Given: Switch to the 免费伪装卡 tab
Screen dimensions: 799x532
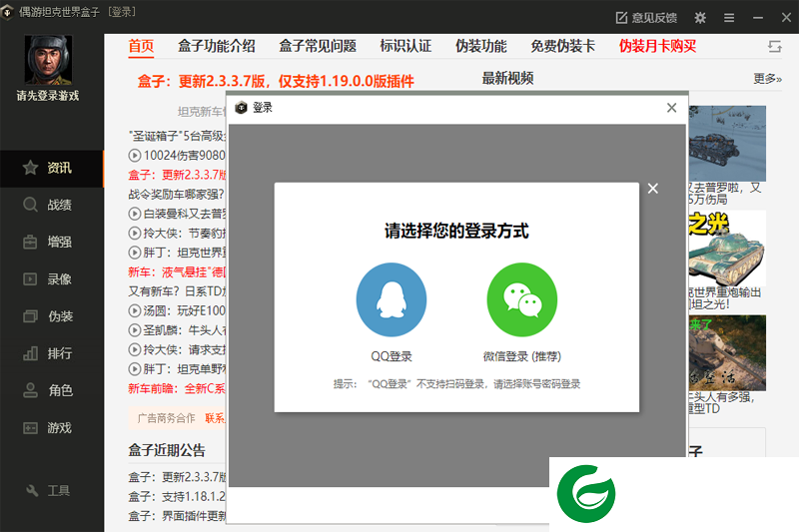Looking at the screenshot, I should click(562, 46).
